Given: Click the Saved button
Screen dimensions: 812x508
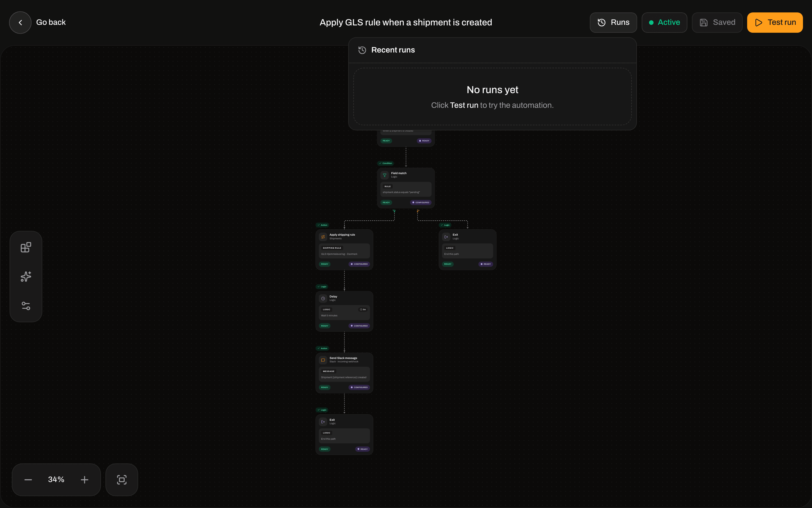Looking at the screenshot, I should (x=717, y=23).
